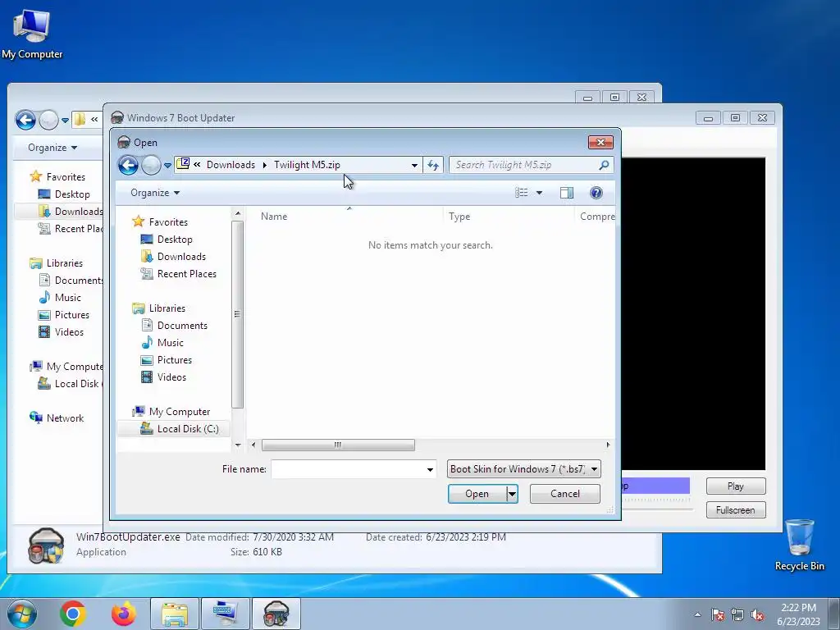The height and width of the screenshot is (630, 840).
Task: Launch Firefox from taskbar
Action: click(124, 614)
